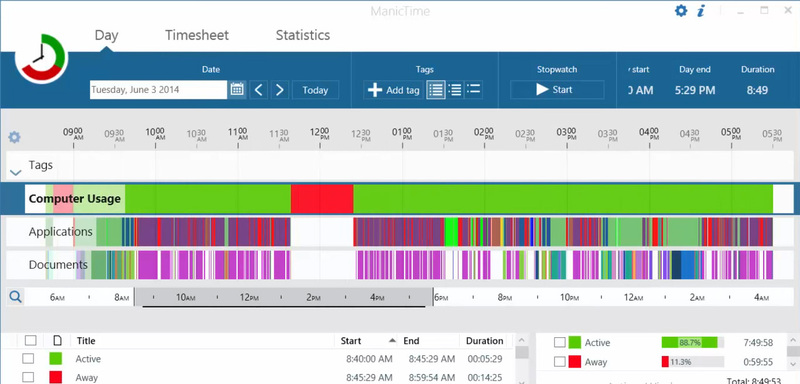
Task: Check the Away checkbox in summary panel
Action: 560,362
